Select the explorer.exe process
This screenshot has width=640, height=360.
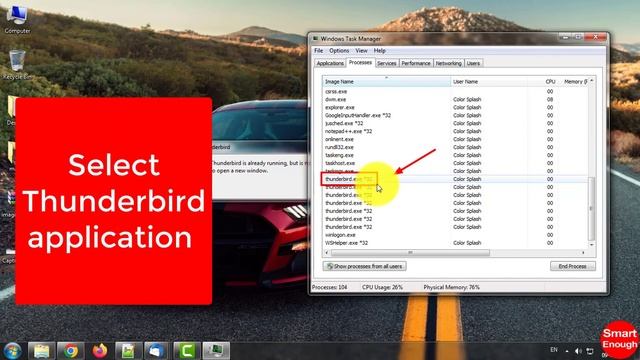click(455, 107)
